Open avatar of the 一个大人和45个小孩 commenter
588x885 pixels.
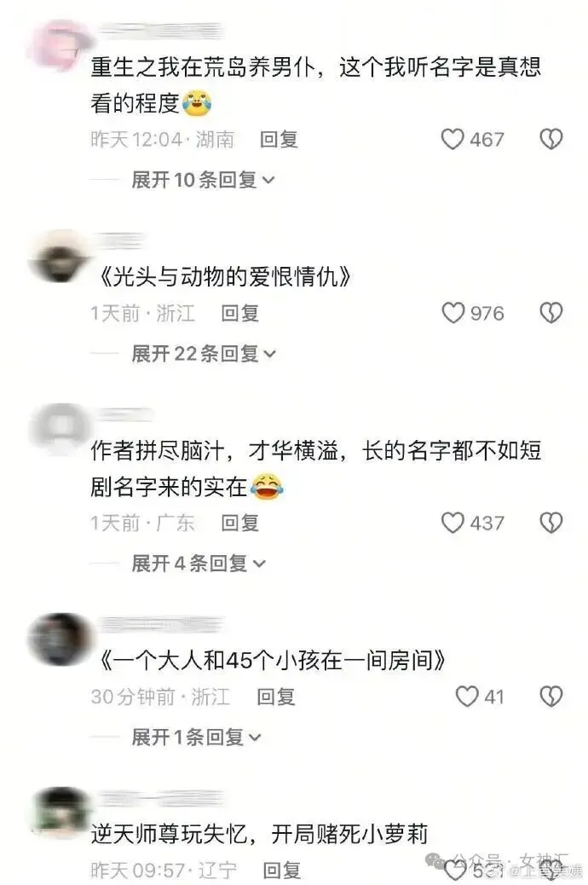[60, 639]
